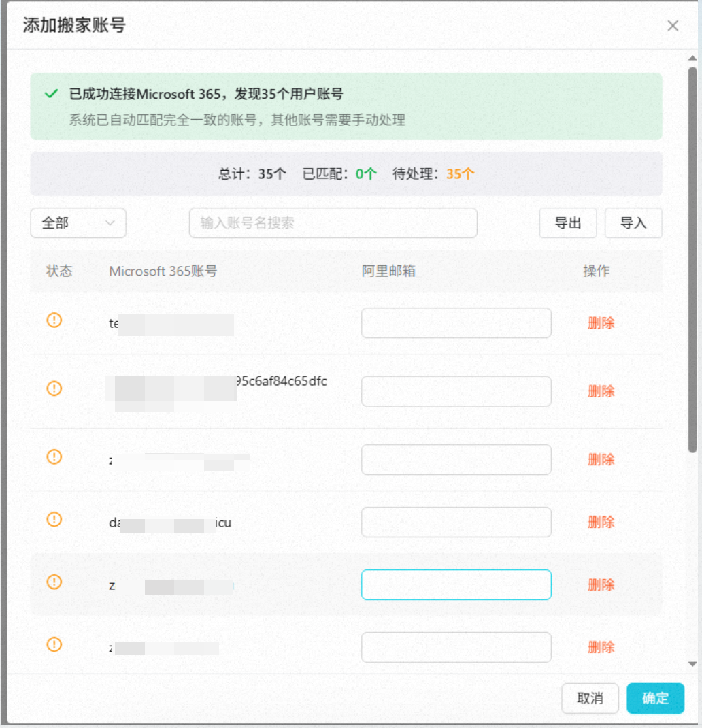
Task: Delete the 95c6af84c65dfc account row
Action: click(x=601, y=391)
